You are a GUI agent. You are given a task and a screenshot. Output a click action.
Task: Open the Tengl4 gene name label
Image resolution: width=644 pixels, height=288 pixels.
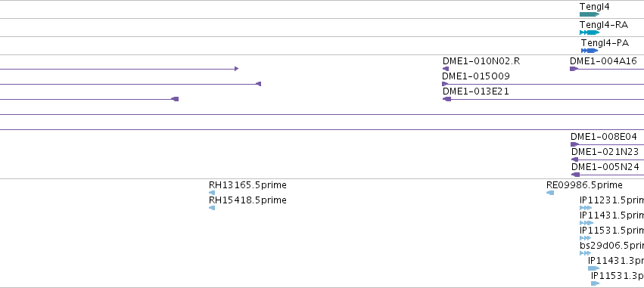(x=594, y=7)
